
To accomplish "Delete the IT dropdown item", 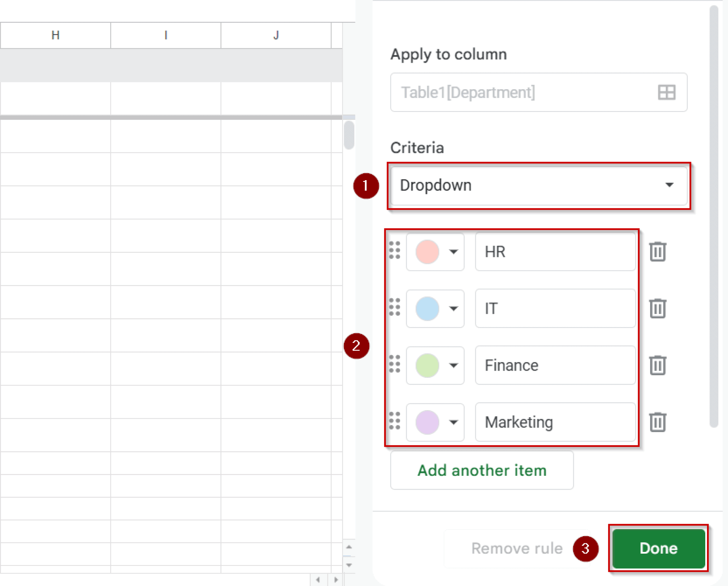I will tap(657, 309).
